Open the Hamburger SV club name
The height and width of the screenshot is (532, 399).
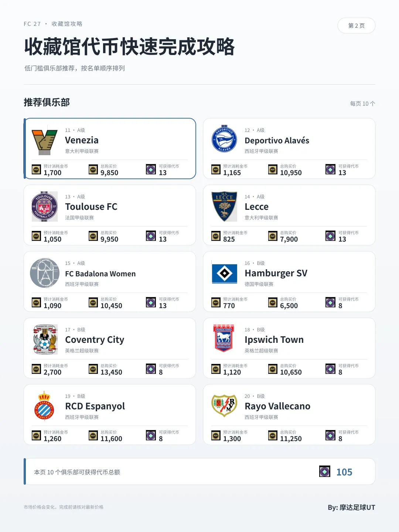click(276, 273)
